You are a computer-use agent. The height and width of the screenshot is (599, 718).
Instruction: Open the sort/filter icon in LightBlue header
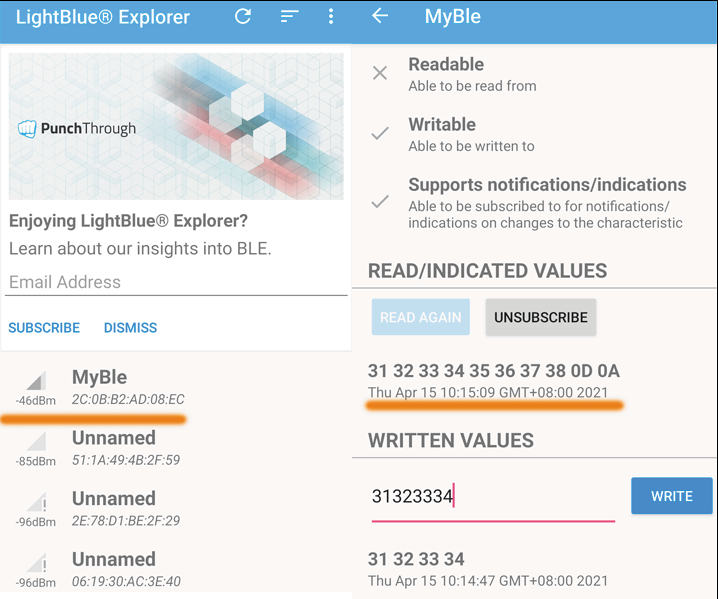(x=289, y=16)
